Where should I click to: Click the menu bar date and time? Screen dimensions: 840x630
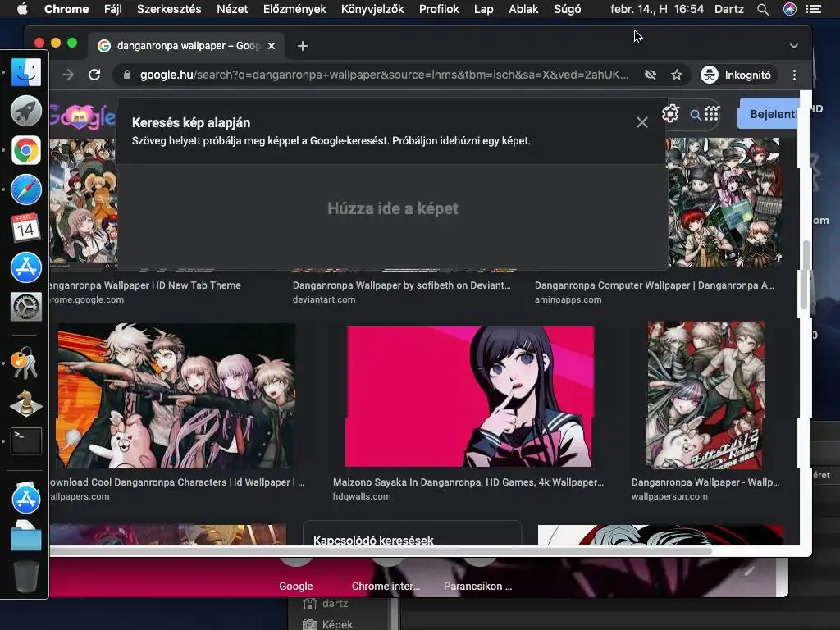click(657, 9)
